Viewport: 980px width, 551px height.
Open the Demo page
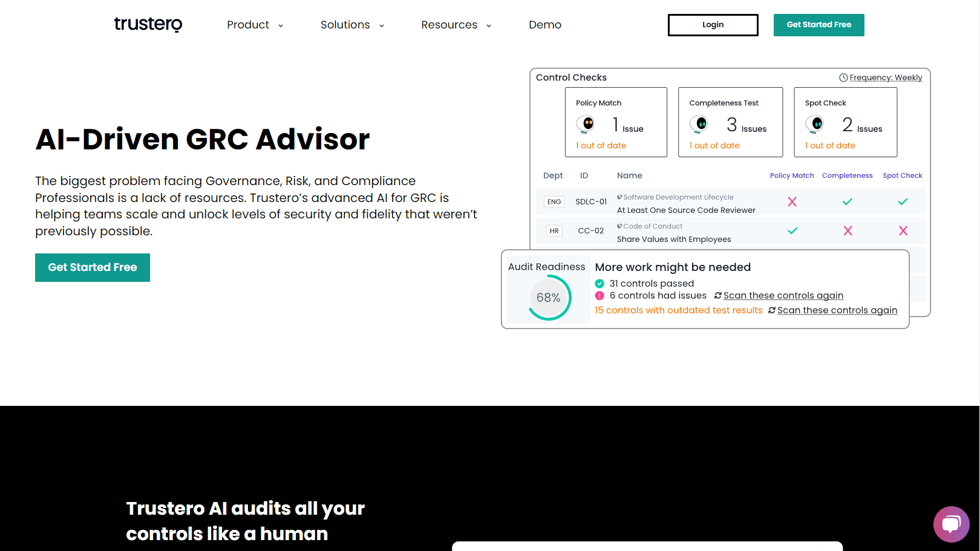(x=545, y=25)
